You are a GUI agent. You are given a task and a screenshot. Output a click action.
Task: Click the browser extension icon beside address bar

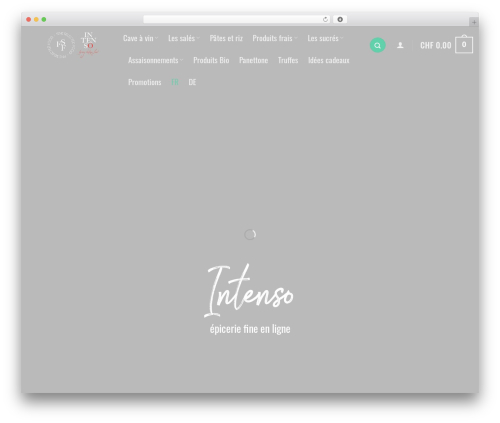[x=340, y=19]
